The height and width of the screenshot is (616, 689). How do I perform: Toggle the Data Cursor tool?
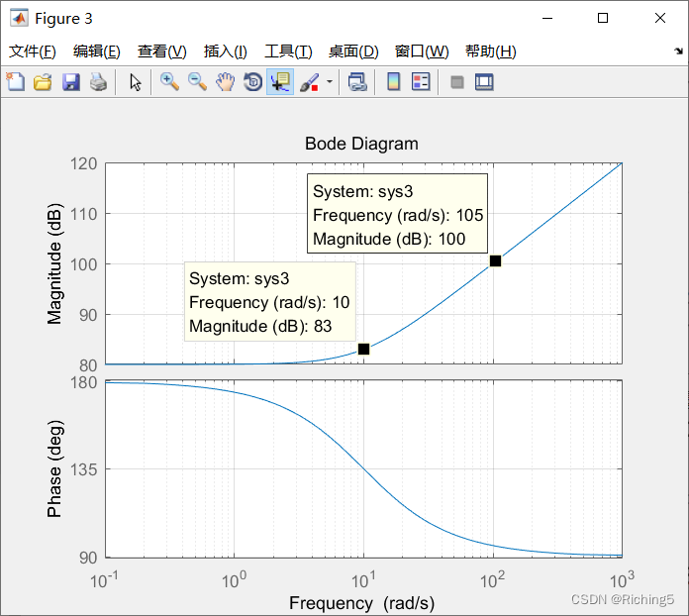(280, 82)
